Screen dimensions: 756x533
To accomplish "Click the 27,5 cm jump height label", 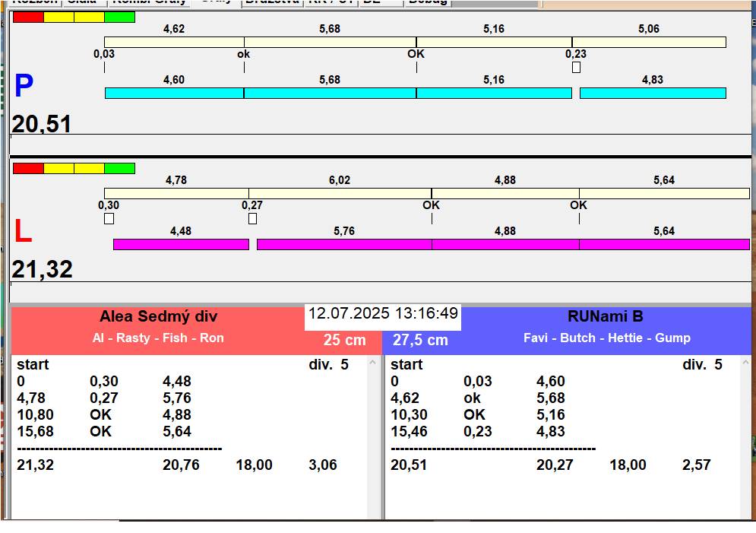I will tap(420, 340).
